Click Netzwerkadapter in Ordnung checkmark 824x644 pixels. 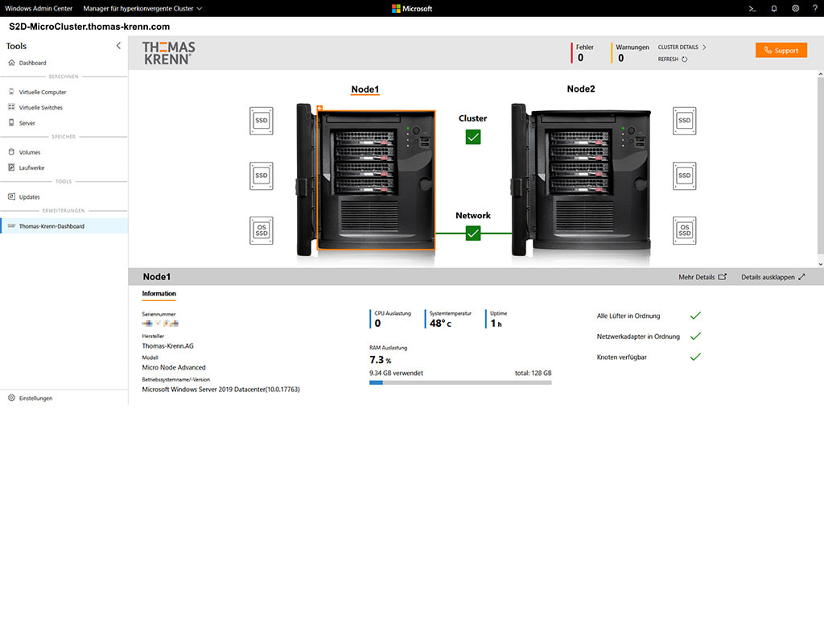(x=695, y=336)
